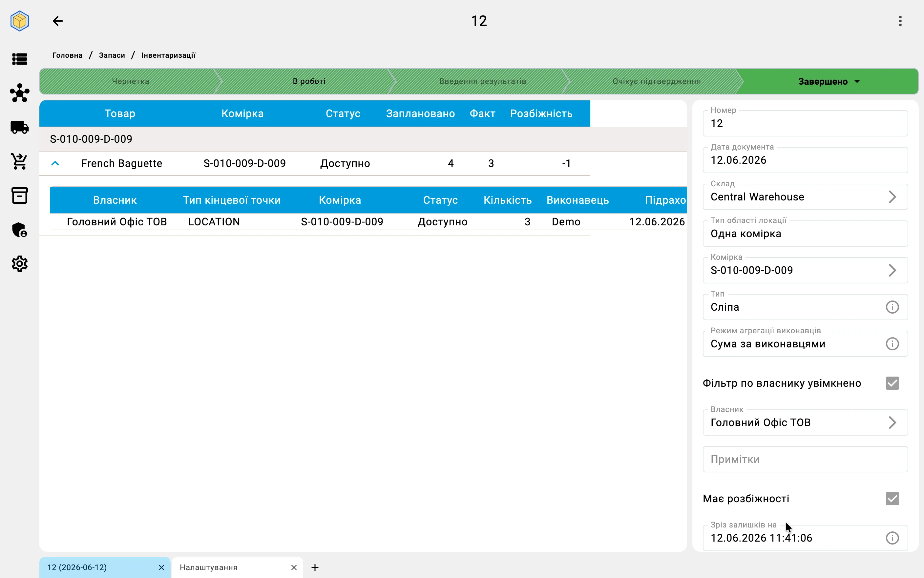
Task: Open the list menu sidebar icon
Action: click(19, 59)
